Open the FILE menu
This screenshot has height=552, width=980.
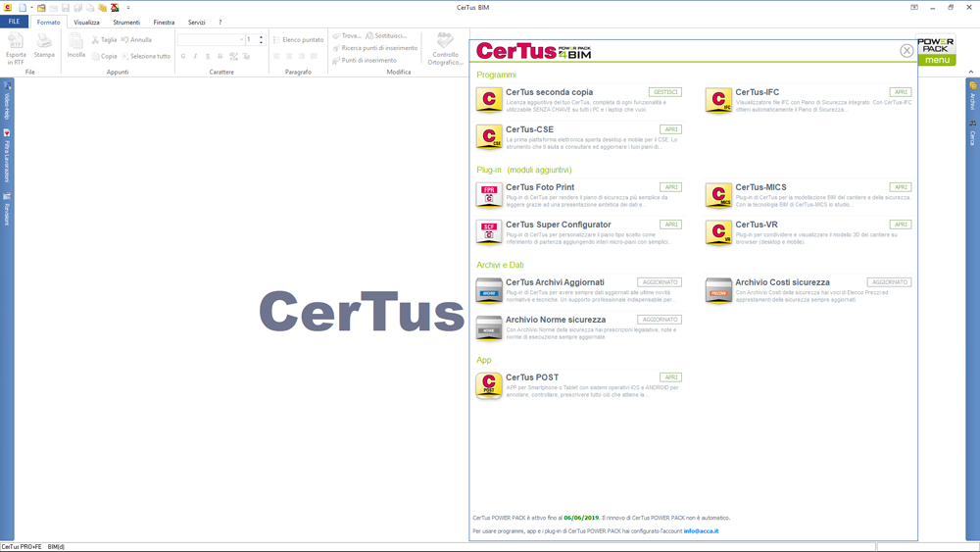tap(14, 22)
